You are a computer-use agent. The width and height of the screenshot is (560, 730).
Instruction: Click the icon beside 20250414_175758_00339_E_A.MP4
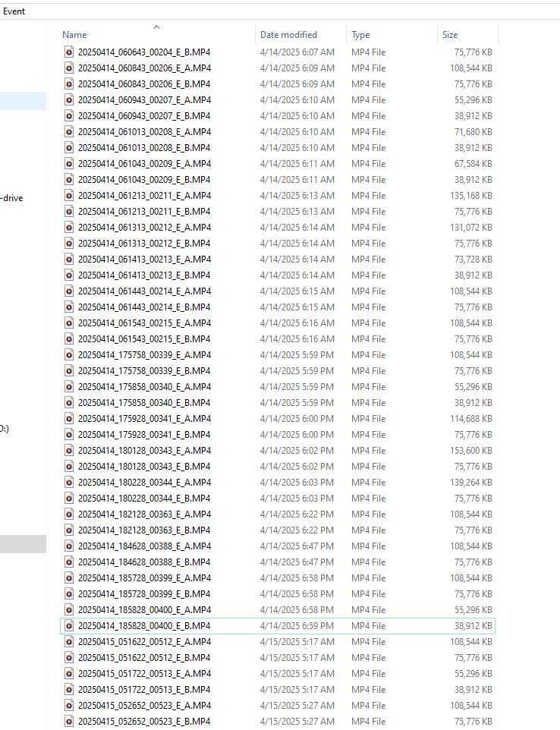point(69,355)
